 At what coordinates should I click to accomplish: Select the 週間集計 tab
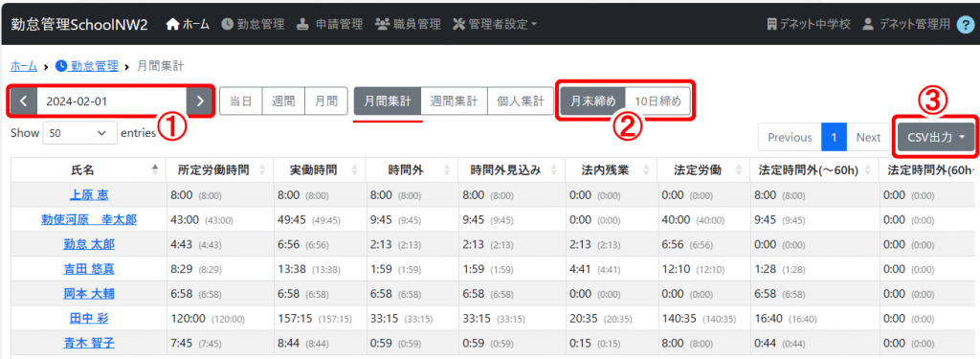point(454,101)
